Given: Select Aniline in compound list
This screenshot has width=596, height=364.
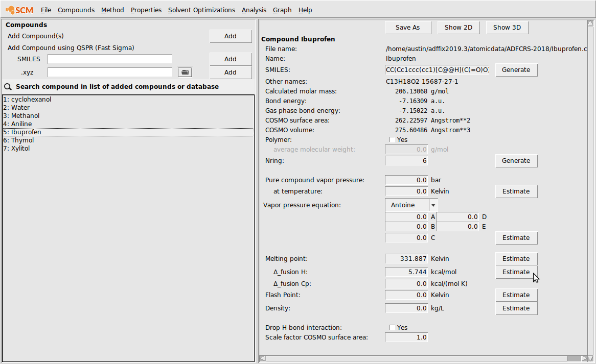Looking at the screenshot, I should click(x=128, y=124).
